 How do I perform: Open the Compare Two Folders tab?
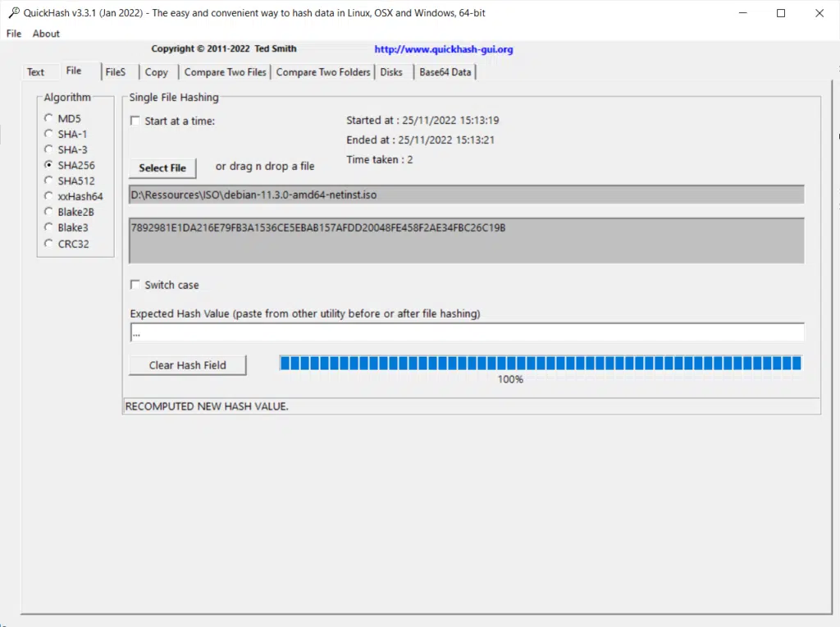click(323, 72)
